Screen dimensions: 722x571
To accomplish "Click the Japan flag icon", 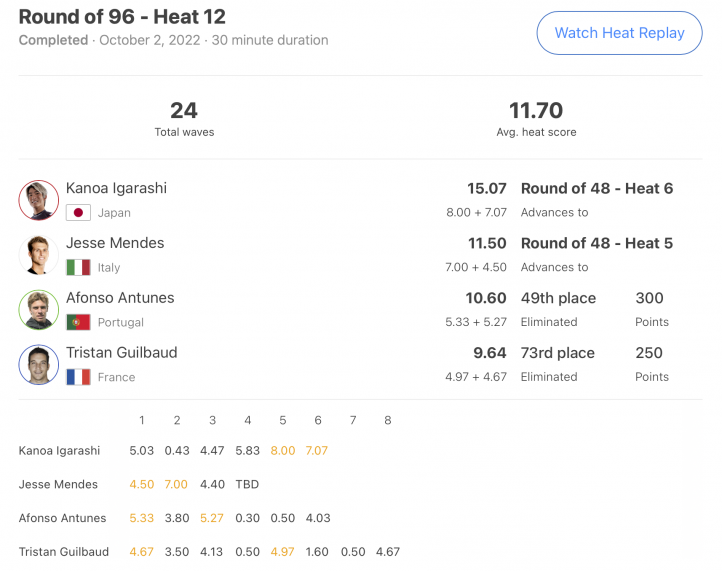I will (78, 213).
